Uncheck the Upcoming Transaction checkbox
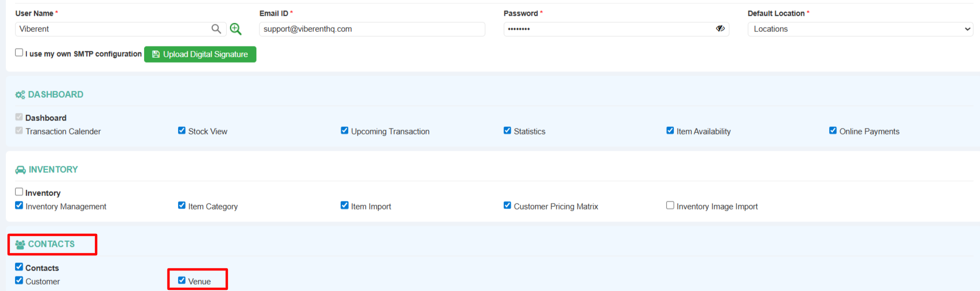This screenshot has width=980, height=291. click(x=344, y=130)
